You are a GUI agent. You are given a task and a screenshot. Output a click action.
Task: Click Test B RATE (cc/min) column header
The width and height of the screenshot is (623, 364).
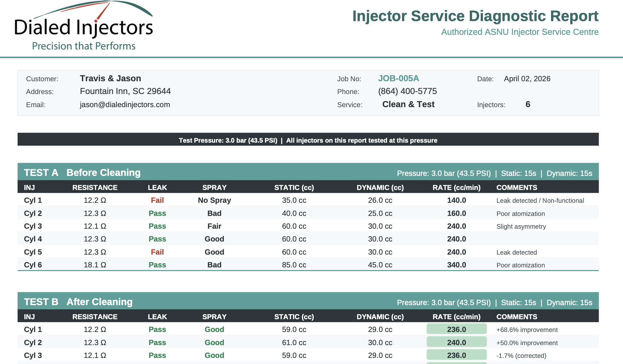[x=456, y=317]
